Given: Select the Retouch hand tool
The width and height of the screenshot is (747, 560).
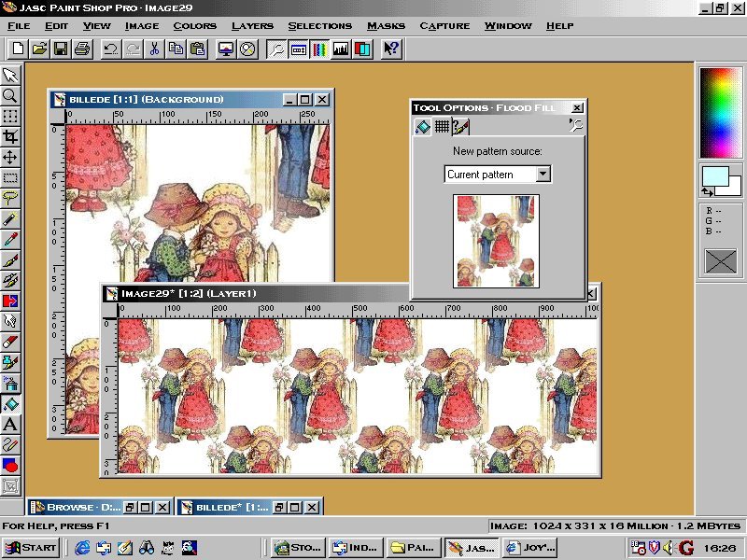Looking at the screenshot, I should [10, 321].
